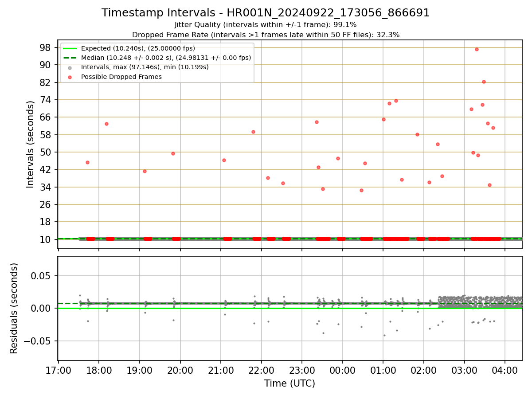Click the gray dot marker in the legend

tap(70, 67)
